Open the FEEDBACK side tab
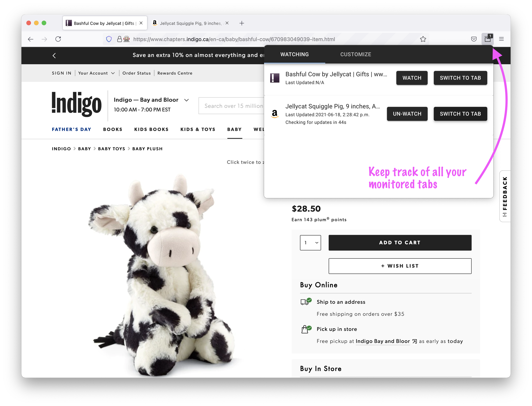Viewport: 532px width, 406px height. tap(504, 196)
